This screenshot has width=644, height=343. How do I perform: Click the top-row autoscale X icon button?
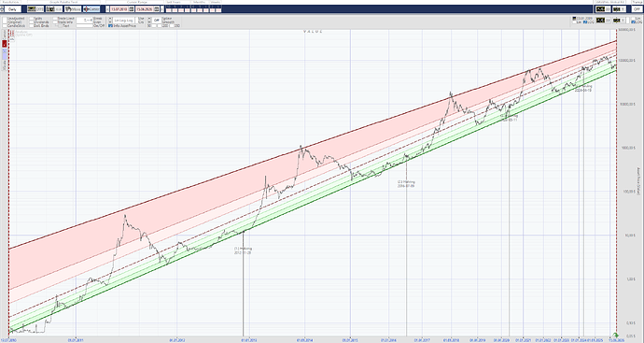pos(603,9)
